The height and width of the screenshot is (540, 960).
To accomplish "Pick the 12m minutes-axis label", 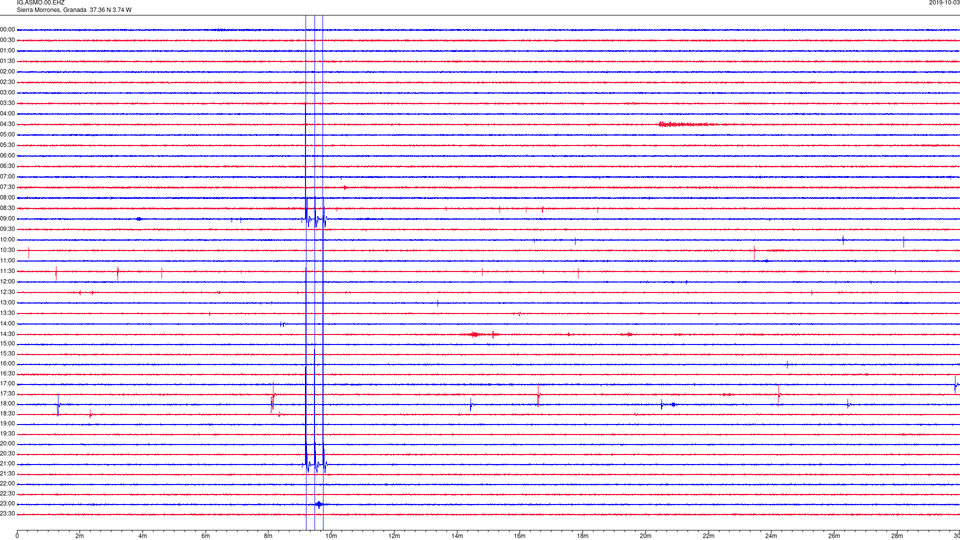I will 394,536.
